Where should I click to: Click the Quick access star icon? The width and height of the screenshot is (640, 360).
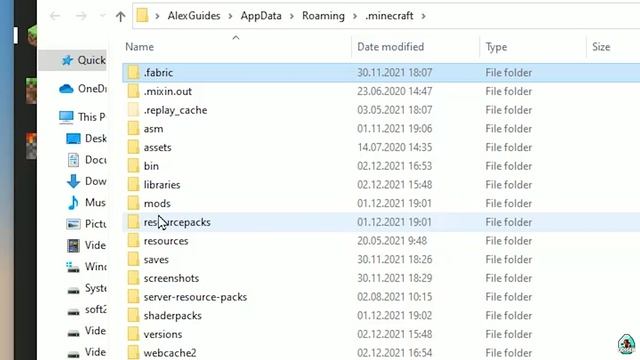[67, 60]
